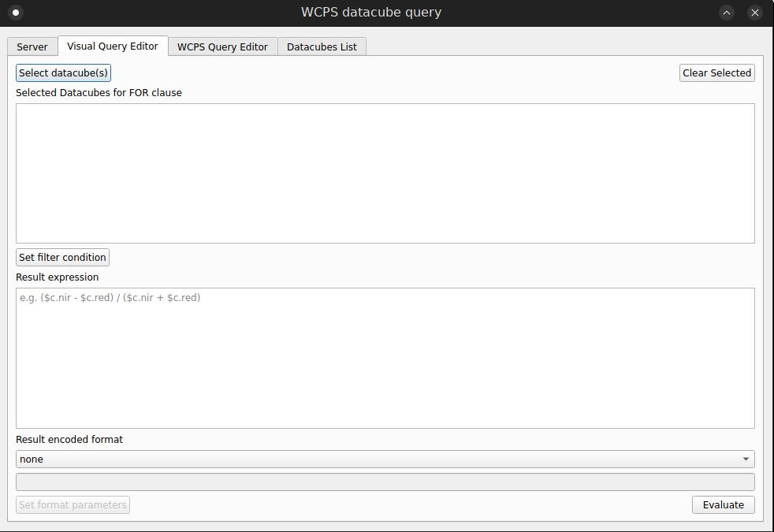Click the application icon in title bar
This screenshot has width=774, height=532.
click(x=14, y=13)
